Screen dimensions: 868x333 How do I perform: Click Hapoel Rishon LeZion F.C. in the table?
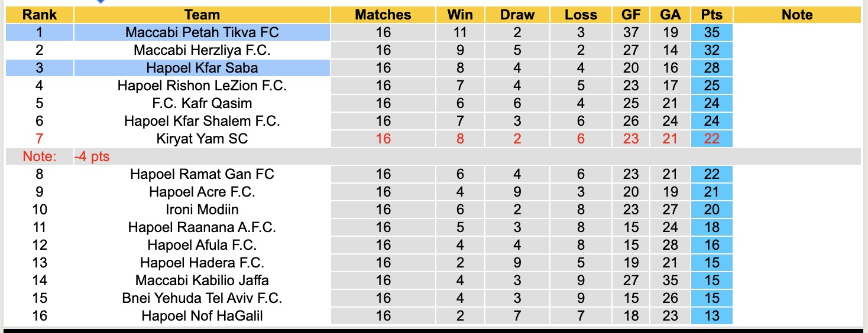click(202, 86)
